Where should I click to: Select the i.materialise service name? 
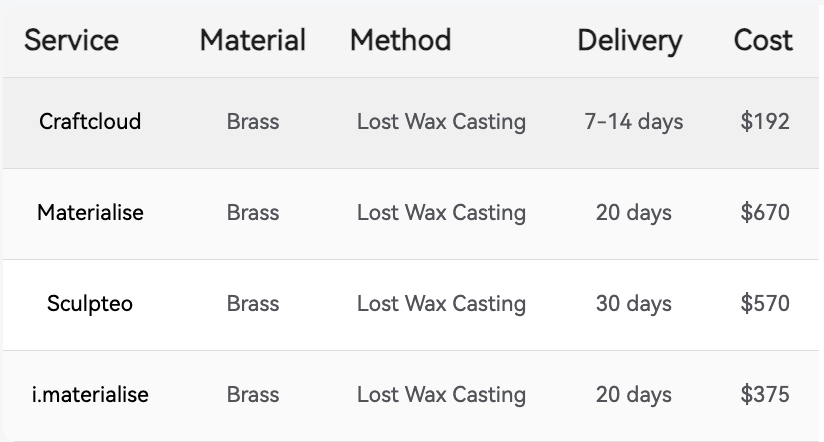click(90, 394)
